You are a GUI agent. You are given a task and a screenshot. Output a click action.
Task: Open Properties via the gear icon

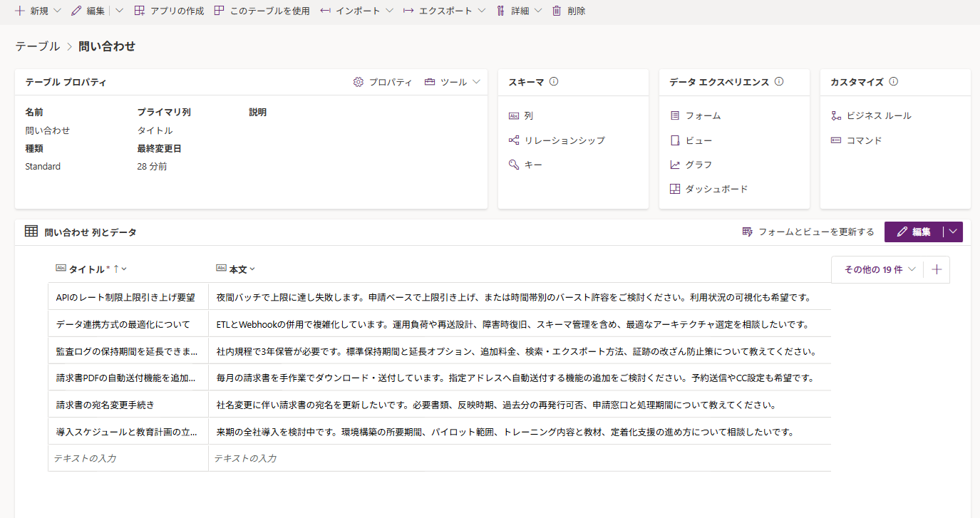coord(359,82)
